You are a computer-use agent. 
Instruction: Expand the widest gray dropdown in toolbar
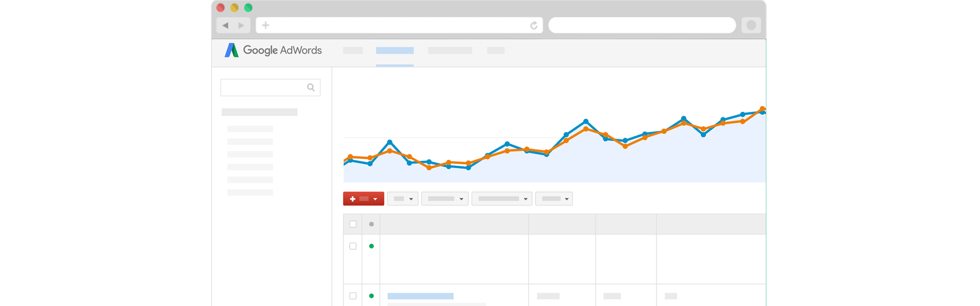pyautogui.click(x=502, y=199)
